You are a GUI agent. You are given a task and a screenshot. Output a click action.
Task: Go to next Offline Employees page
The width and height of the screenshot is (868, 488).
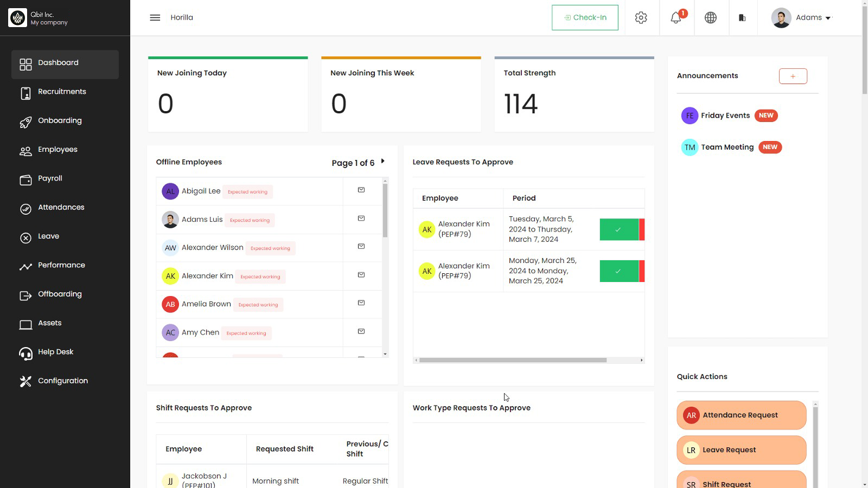382,162
